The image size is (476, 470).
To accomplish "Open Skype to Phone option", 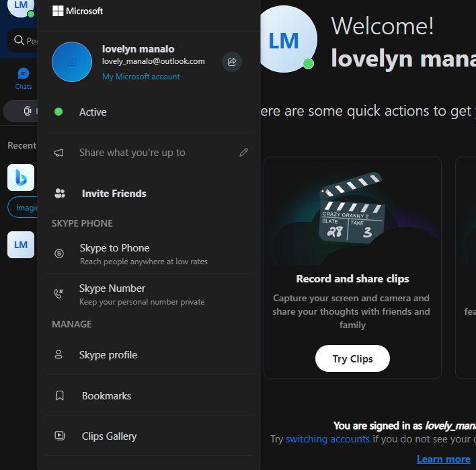I will (x=149, y=253).
